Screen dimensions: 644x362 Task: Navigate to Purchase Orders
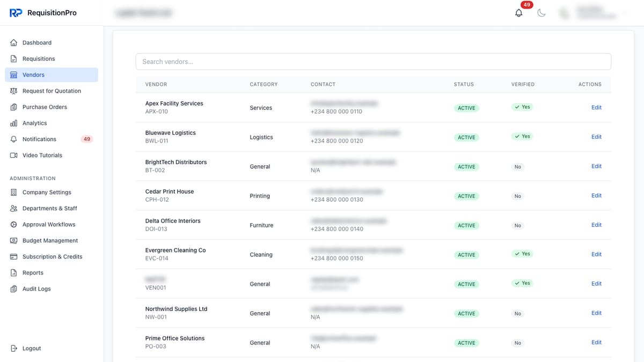pyautogui.click(x=52, y=107)
